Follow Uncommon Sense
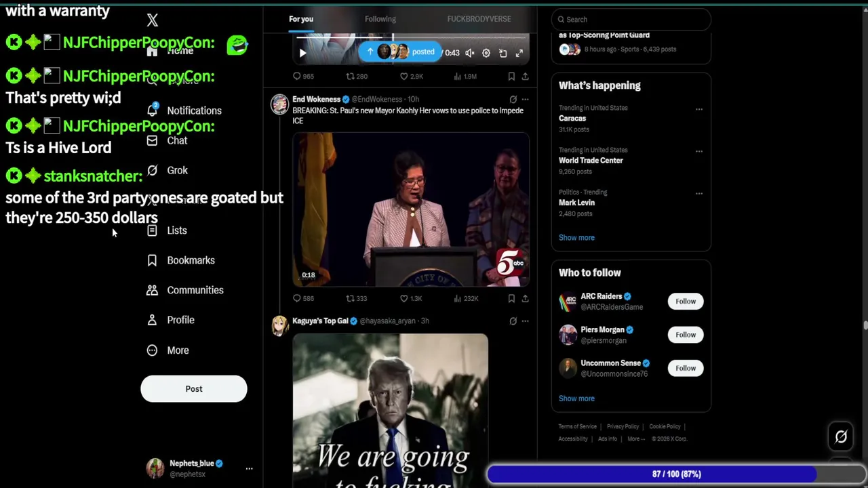The height and width of the screenshot is (488, 868). (x=686, y=368)
